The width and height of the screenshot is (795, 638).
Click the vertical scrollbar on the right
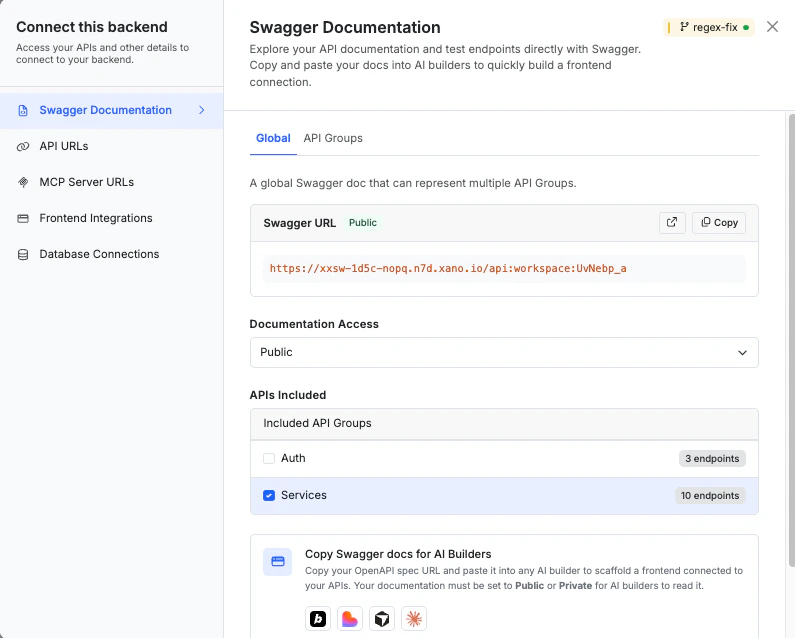click(791, 340)
